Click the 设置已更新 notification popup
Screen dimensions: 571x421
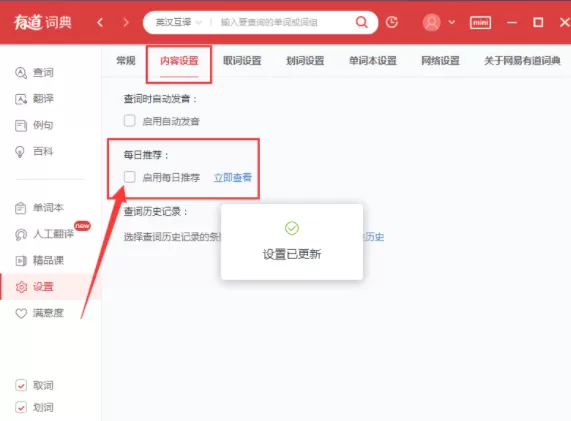click(x=292, y=242)
